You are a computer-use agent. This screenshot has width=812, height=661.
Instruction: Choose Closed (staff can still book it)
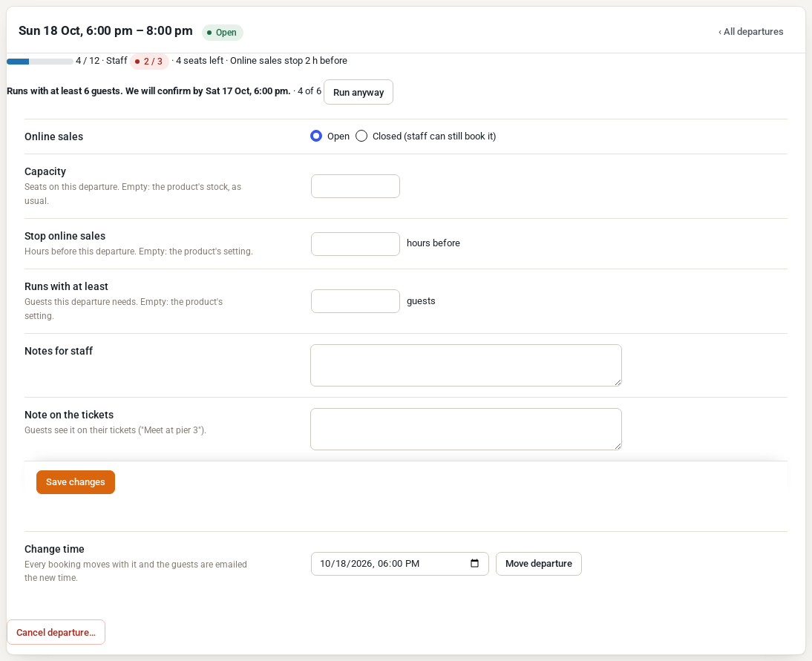tap(361, 137)
